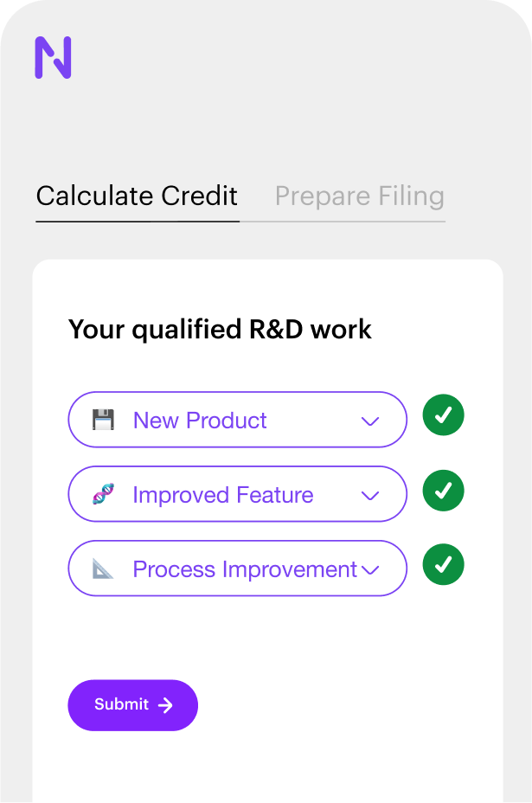Viewport: 532px width, 803px height.
Task: Click the triangle ruler icon beside Process Improvement
Action: pyautogui.click(x=103, y=569)
